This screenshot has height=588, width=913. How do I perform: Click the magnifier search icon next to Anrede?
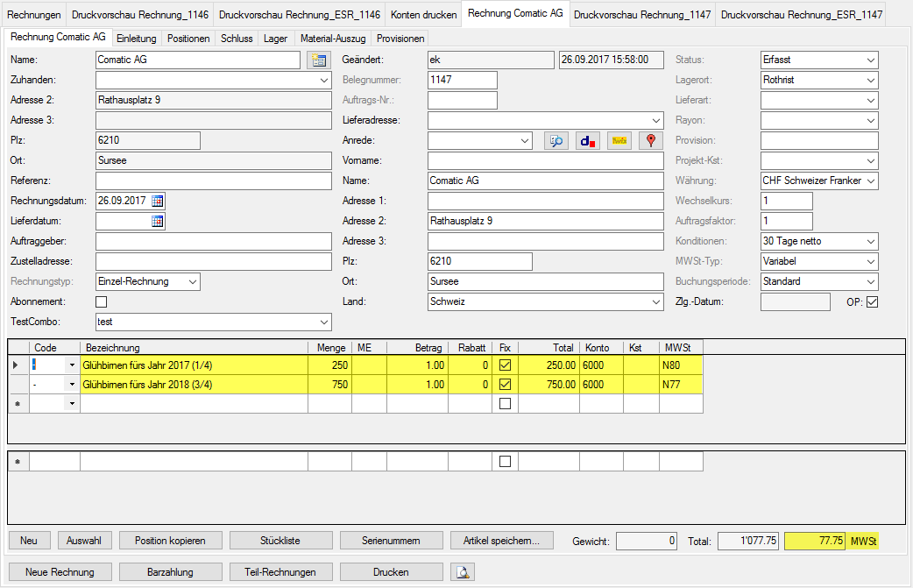(x=556, y=141)
